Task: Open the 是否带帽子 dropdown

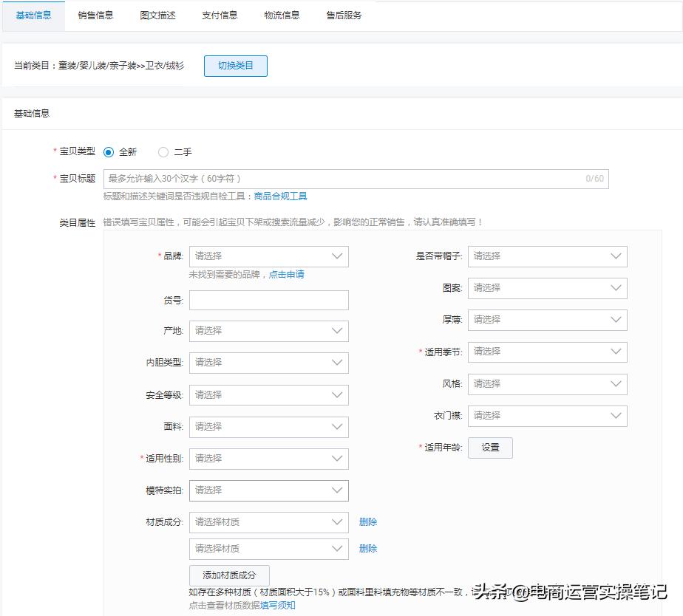Action: coord(547,256)
